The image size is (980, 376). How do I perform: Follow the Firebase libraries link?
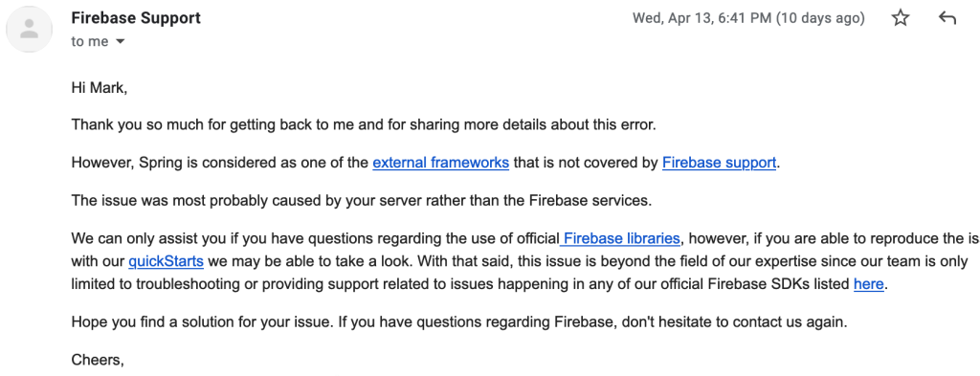[x=620, y=238]
